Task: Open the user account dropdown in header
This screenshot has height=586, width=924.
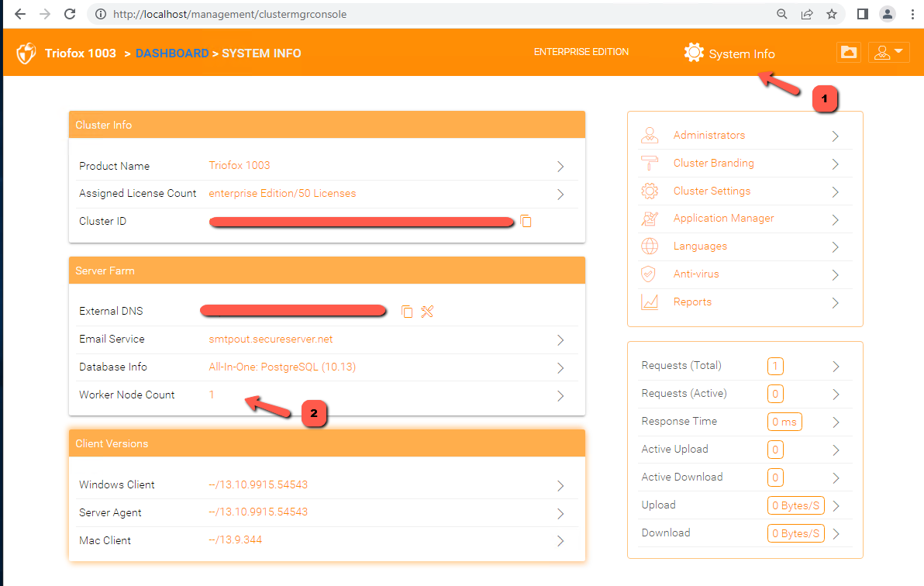Action: (x=888, y=53)
